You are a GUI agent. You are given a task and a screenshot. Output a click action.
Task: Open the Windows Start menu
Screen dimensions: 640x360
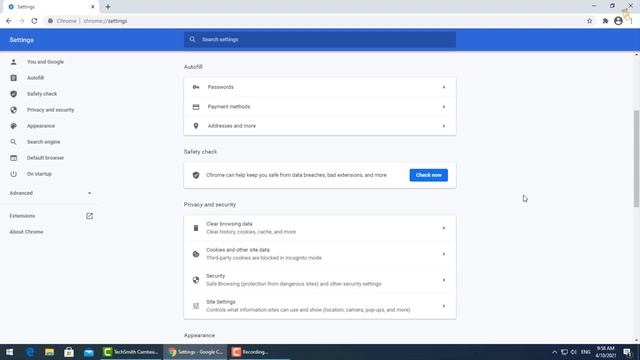pyautogui.click(x=9, y=352)
